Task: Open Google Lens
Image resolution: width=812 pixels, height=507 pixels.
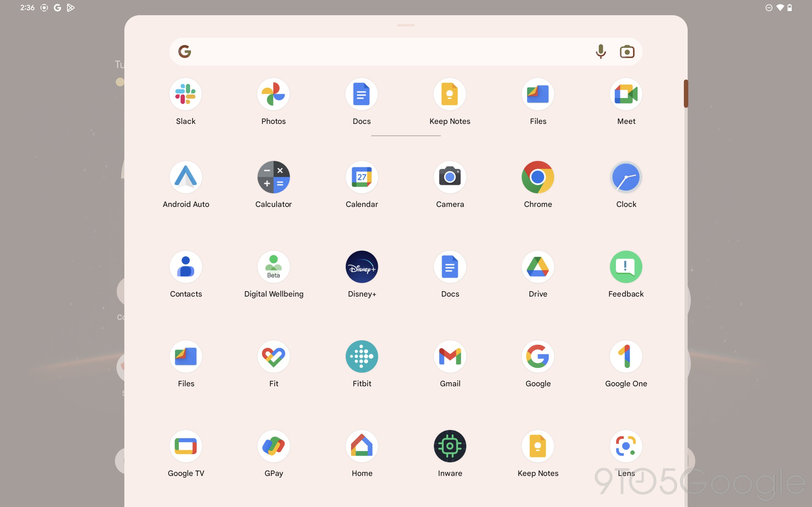Action: (626, 446)
